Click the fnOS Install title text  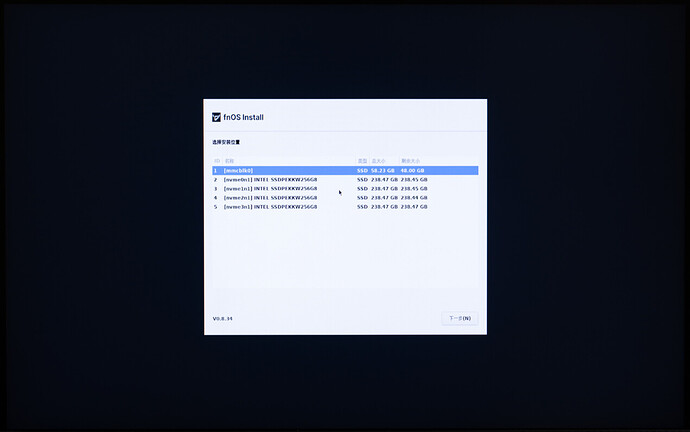[244, 117]
